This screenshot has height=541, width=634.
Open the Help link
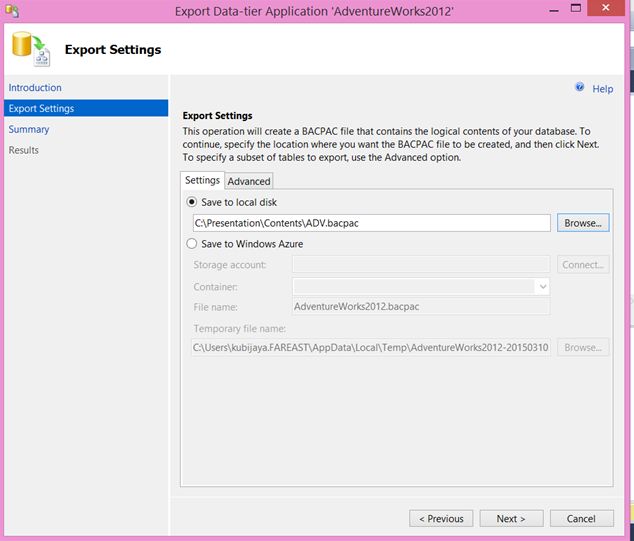click(602, 89)
